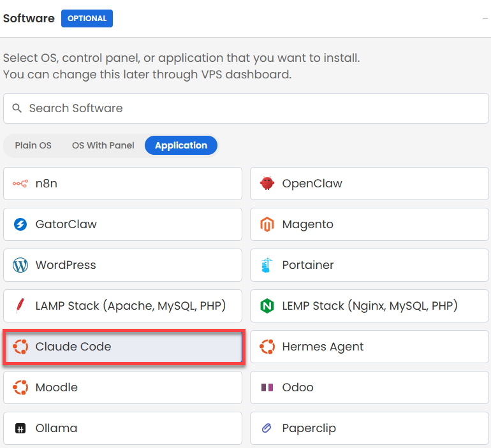Collapse the Software section with minus
This screenshot has height=448, width=491.
(485, 18)
